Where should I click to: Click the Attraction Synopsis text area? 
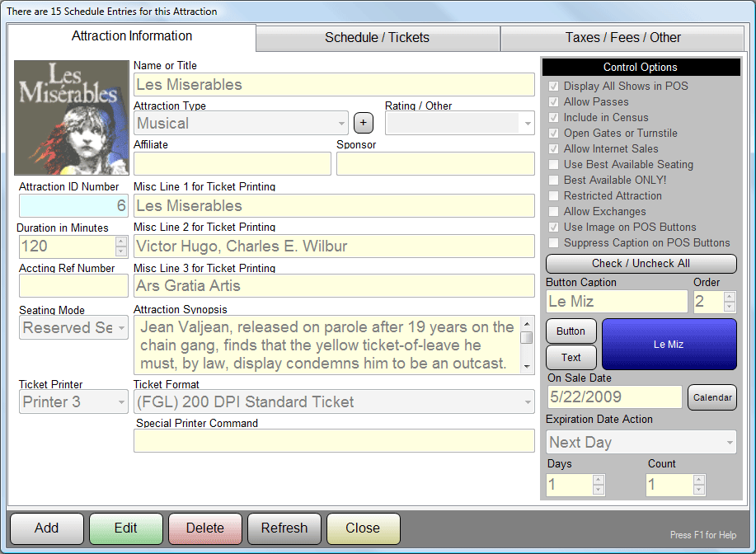(x=327, y=345)
